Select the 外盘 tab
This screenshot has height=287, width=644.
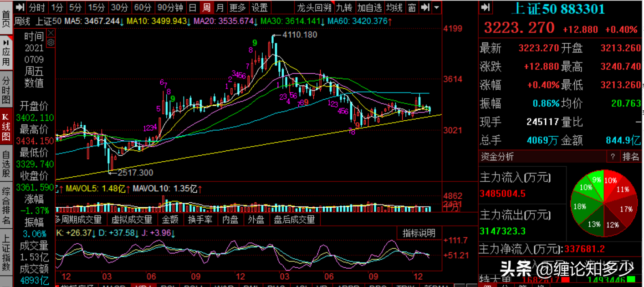coord(256,220)
